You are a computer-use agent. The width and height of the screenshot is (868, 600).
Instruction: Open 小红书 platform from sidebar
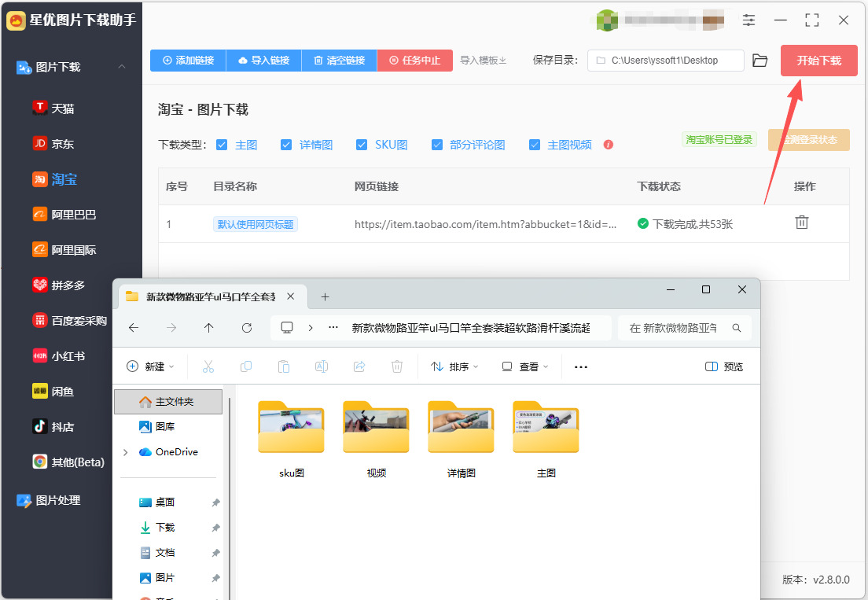click(59, 356)
